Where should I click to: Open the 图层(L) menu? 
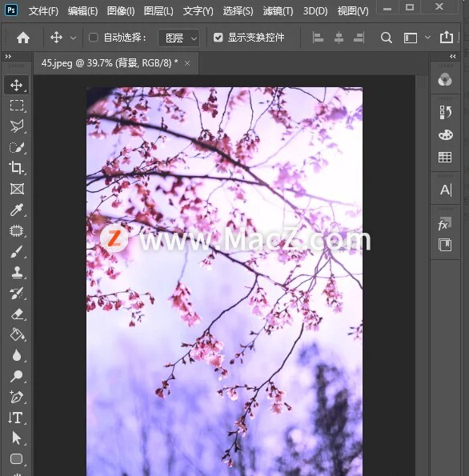point(158,11)
